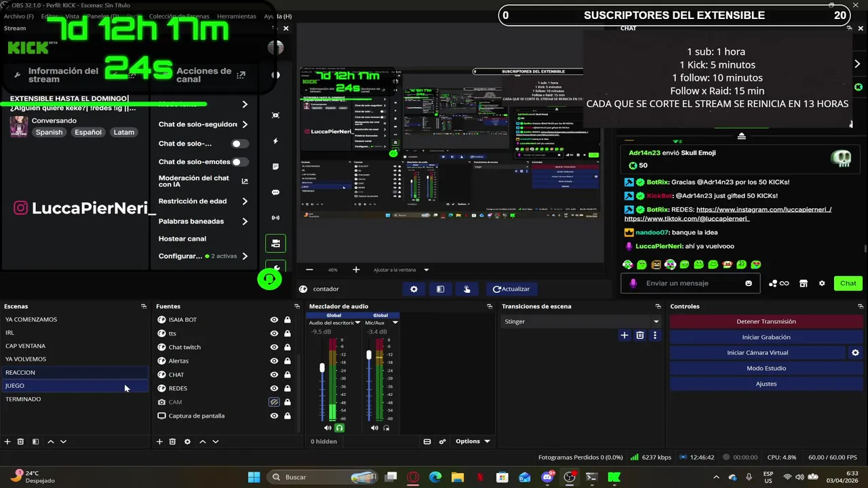868x488 pixels.
Task: Click Iniciar Grabación button
Action: [766, 337]
